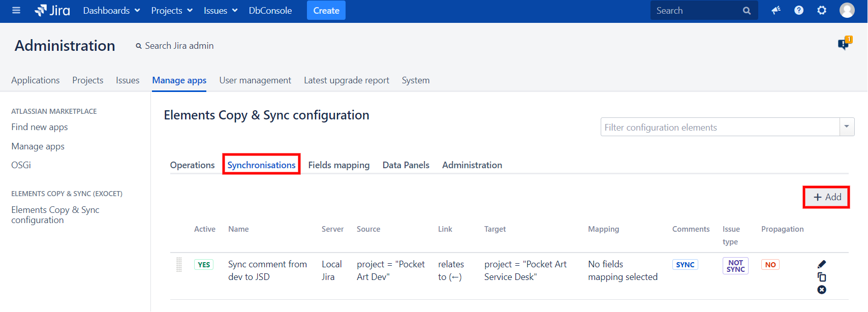Open the Administration gear icon
868x312 pixels.
tap(822, 10)
